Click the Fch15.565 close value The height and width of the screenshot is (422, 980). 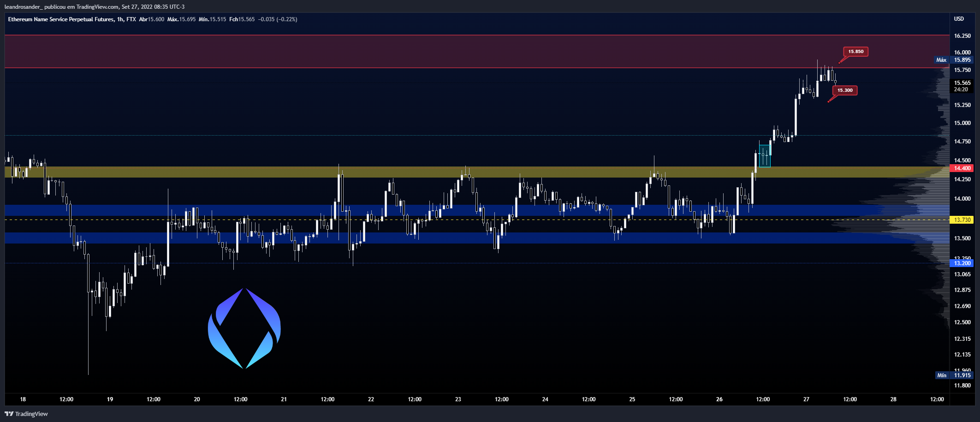tap(242, 19)
